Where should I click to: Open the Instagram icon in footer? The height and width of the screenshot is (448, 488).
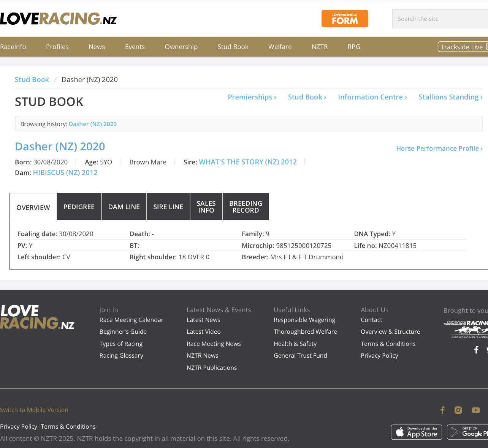pos(458,410)
